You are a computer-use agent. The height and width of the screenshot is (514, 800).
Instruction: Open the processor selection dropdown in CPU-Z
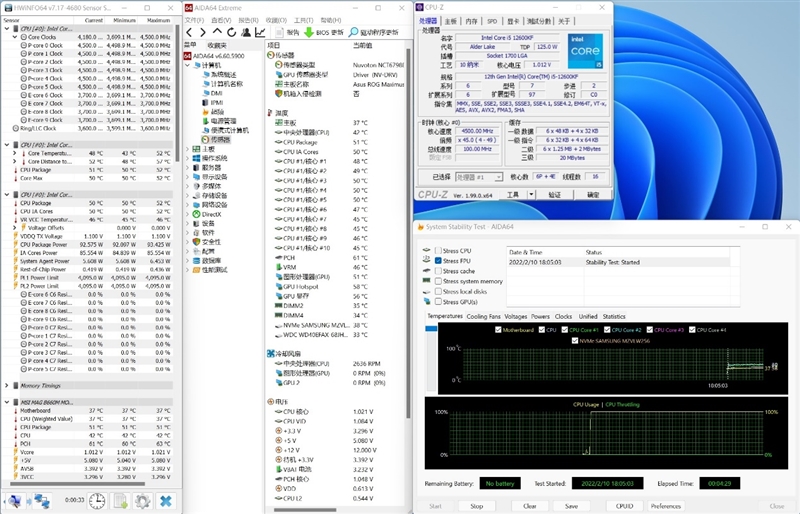tap(479, 177)
